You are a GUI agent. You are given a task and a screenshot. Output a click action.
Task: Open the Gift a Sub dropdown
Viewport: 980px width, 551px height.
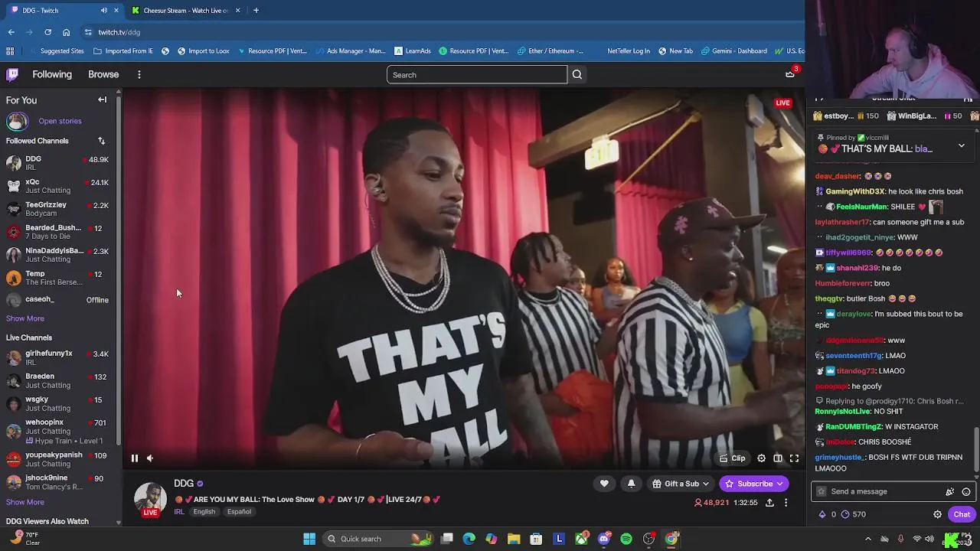[x=681, y=484]
